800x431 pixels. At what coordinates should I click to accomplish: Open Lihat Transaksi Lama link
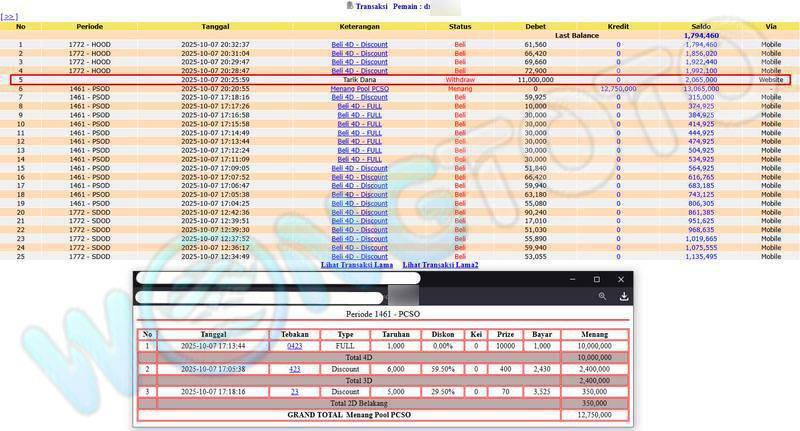click(356, 265)
